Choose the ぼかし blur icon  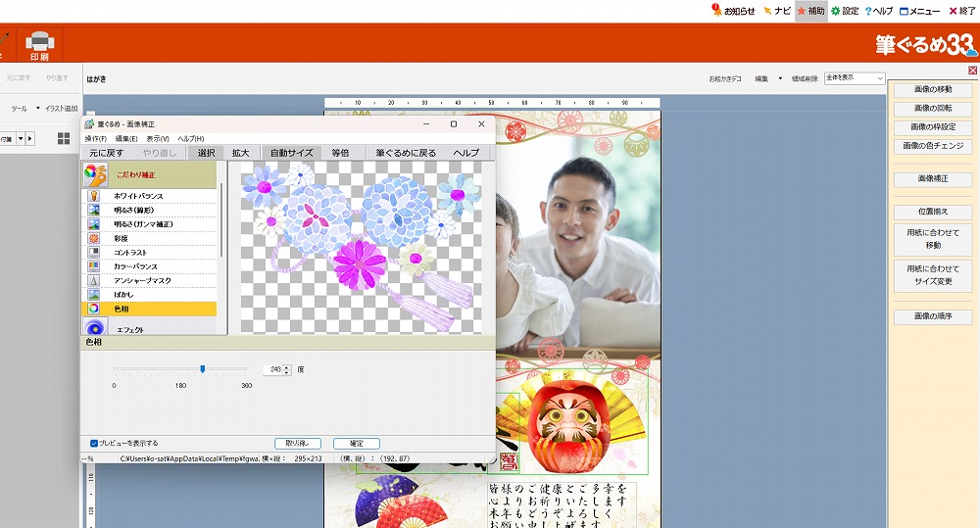[94, 294]
